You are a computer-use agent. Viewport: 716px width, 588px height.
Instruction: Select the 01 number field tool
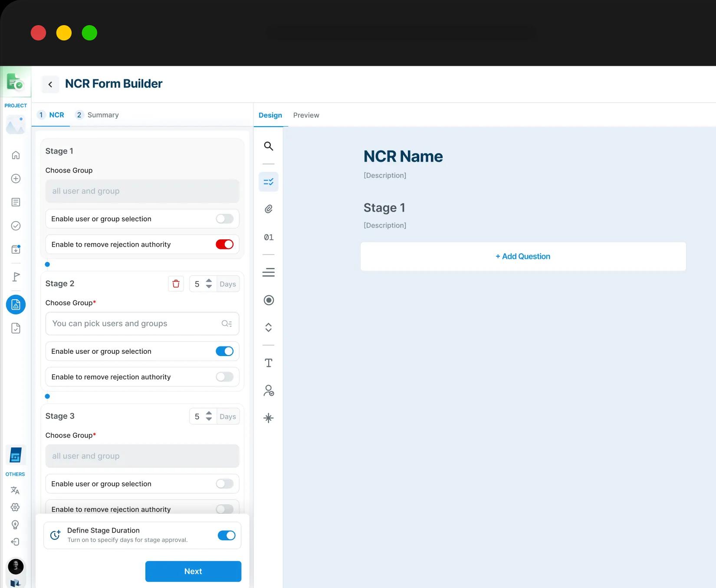pos(269,237)
